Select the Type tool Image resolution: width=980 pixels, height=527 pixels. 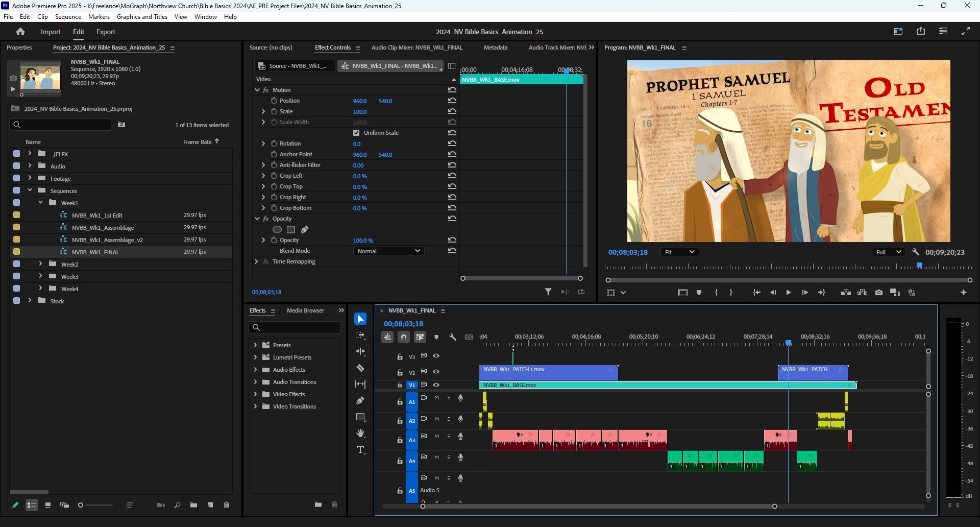tap(361, 450)
